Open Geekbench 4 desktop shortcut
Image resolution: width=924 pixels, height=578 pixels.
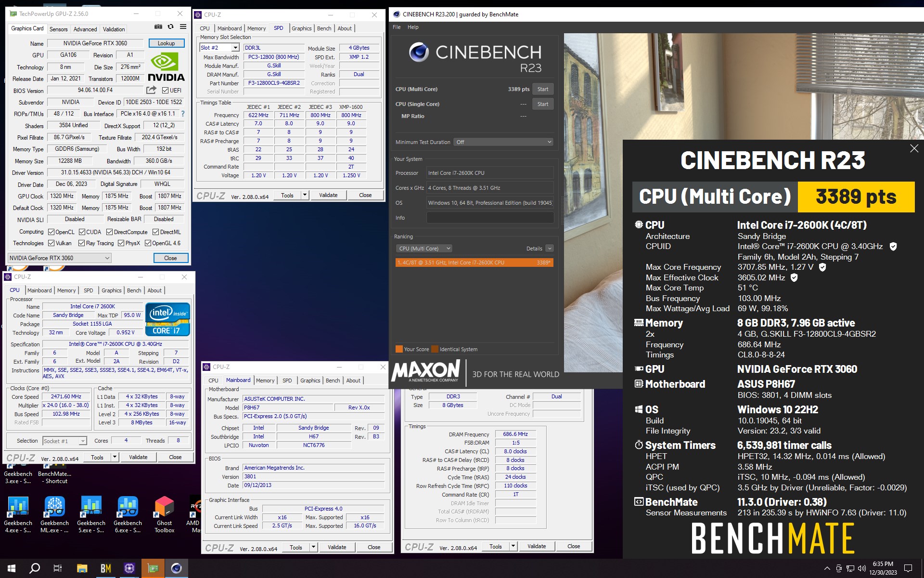pos(18,515)
